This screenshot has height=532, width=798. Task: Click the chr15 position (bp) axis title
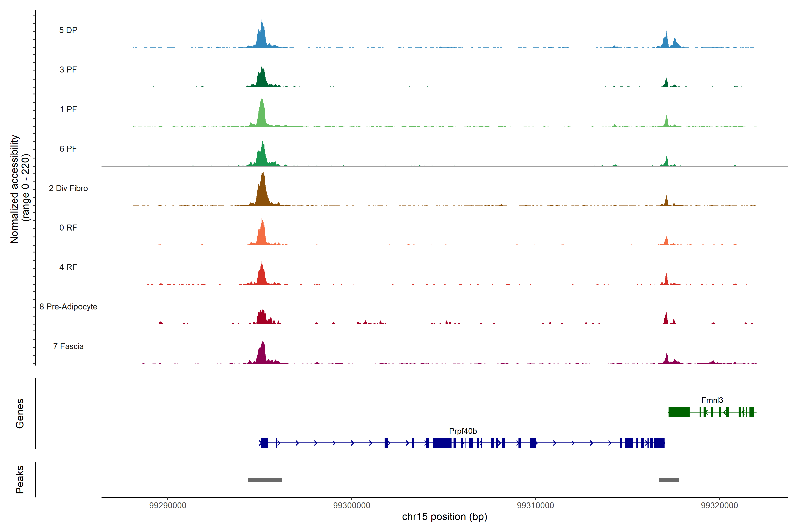(444, 517)
